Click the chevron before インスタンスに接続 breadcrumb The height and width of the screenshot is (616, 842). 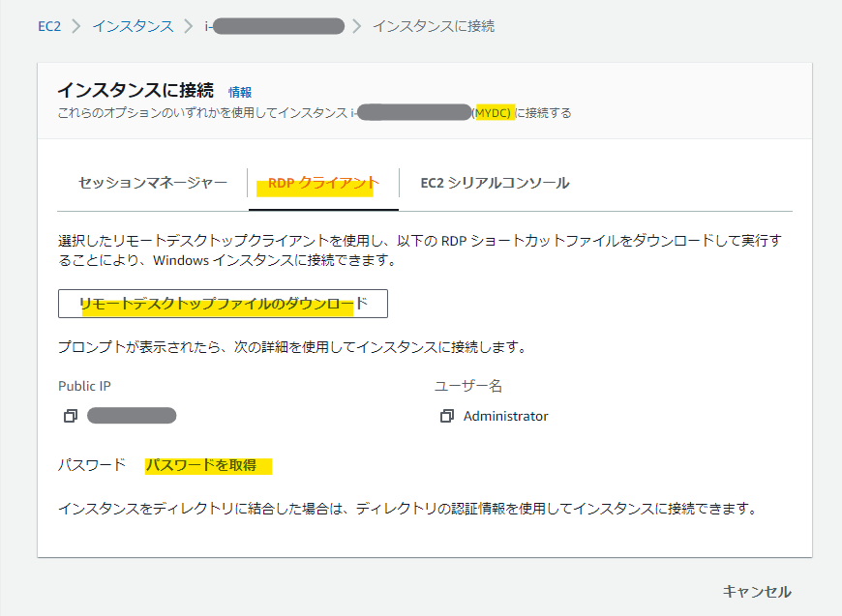(357, 26)
